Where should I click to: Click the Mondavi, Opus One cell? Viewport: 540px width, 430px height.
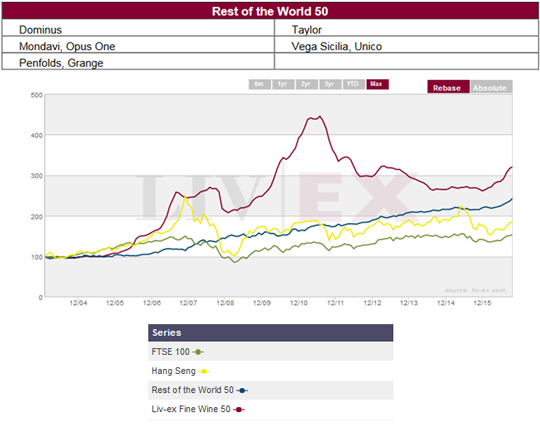(138, 45)
